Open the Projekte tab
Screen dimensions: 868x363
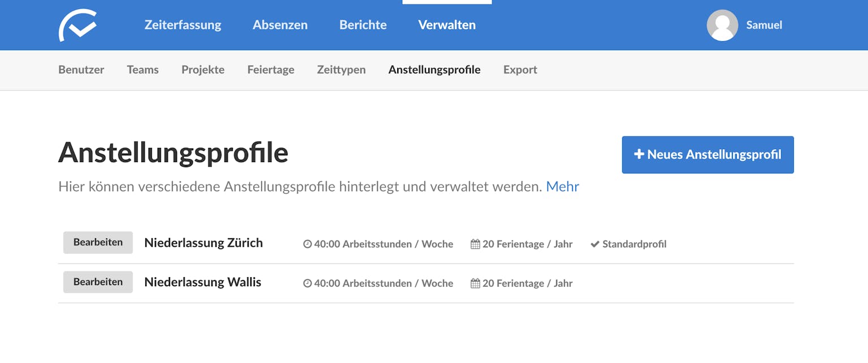[203, 69]
